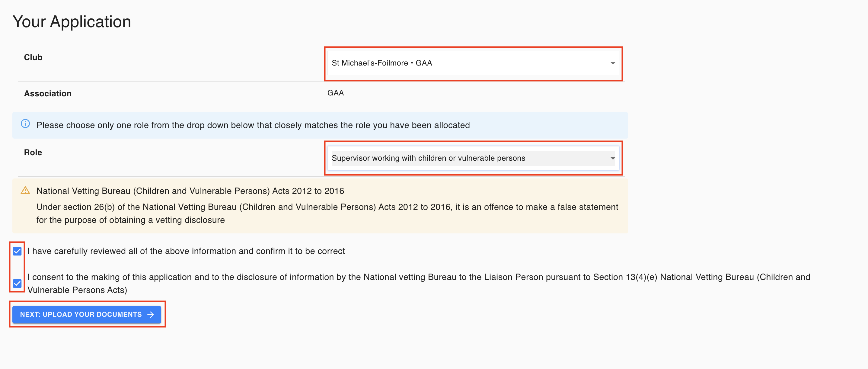Click the Club field label
The width and height of the screenshot is (868, 369).
(33, 57)
